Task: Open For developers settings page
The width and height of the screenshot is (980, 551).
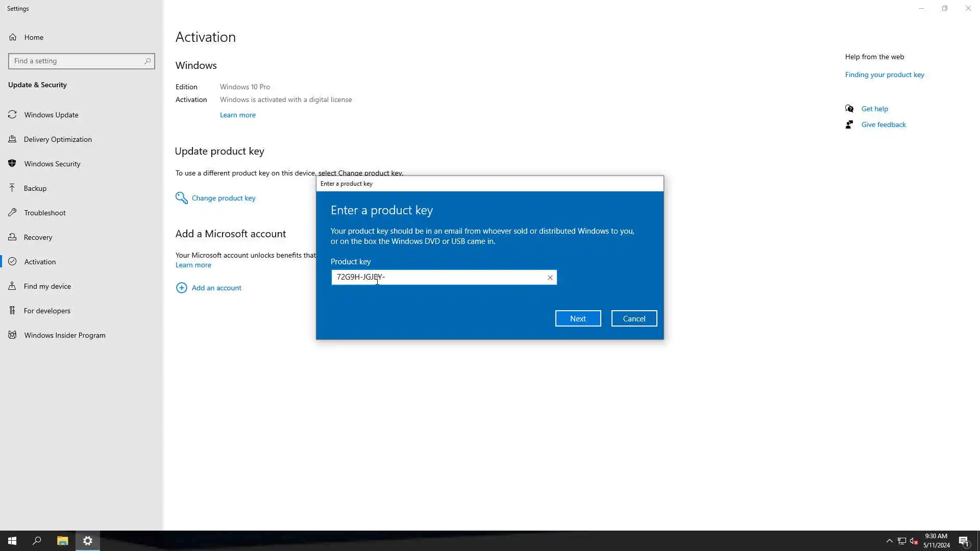Action: coord(47,311)
